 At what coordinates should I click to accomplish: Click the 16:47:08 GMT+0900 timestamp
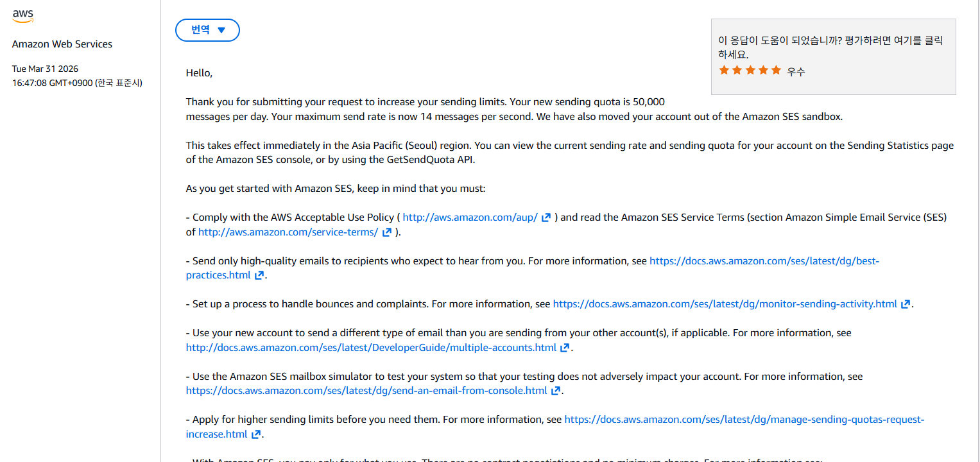pyautogui.click(x=77, y=83)
